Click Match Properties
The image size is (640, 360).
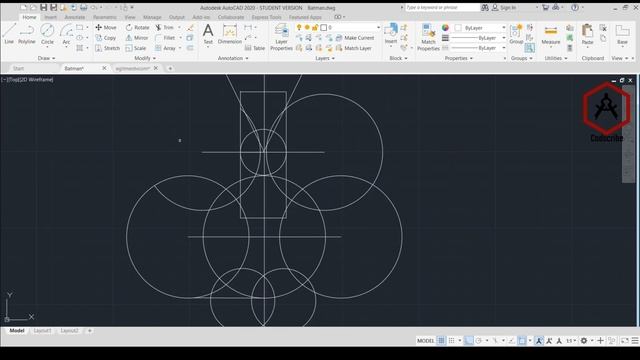pos(428,37)
